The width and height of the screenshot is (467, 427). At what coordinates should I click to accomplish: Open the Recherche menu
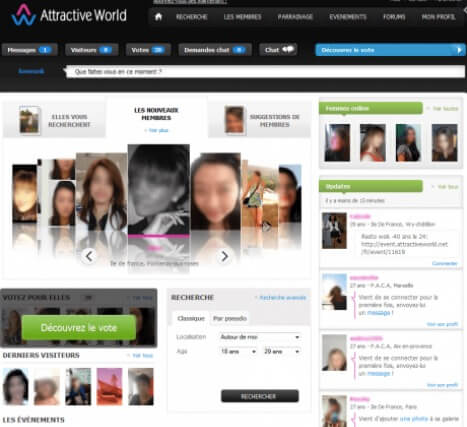(x=192, y=17)
